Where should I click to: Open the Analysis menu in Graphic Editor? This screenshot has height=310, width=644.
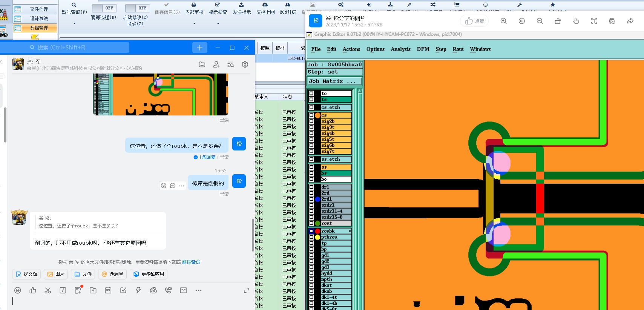tap(400, 49)
